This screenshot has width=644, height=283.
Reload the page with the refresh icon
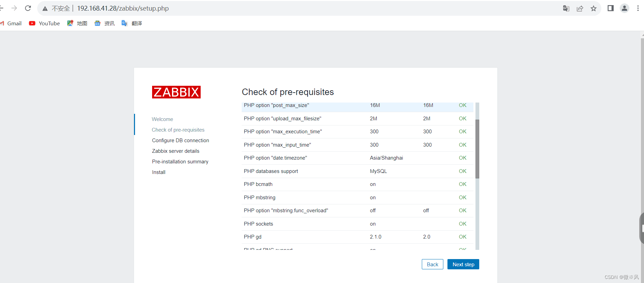[28, 8]
